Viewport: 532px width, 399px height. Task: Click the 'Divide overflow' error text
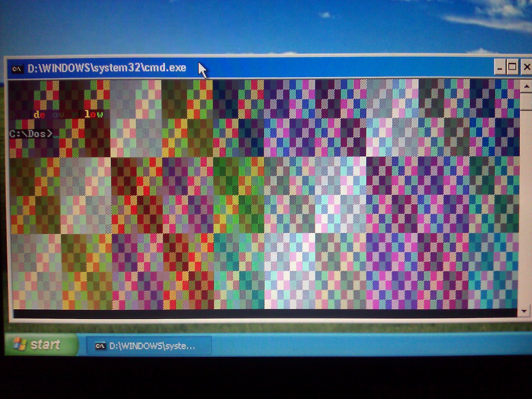[x=56, y=114]
